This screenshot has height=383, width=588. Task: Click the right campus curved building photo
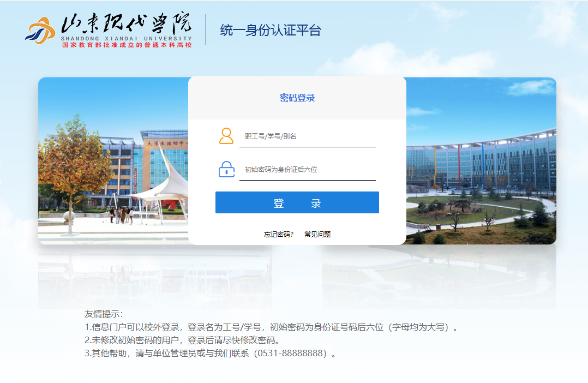point(481,160)
